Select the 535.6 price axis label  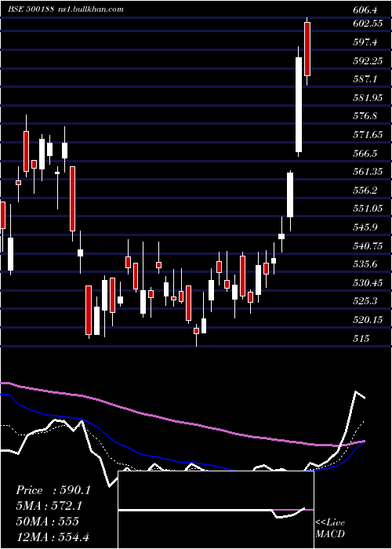[365, 264]
